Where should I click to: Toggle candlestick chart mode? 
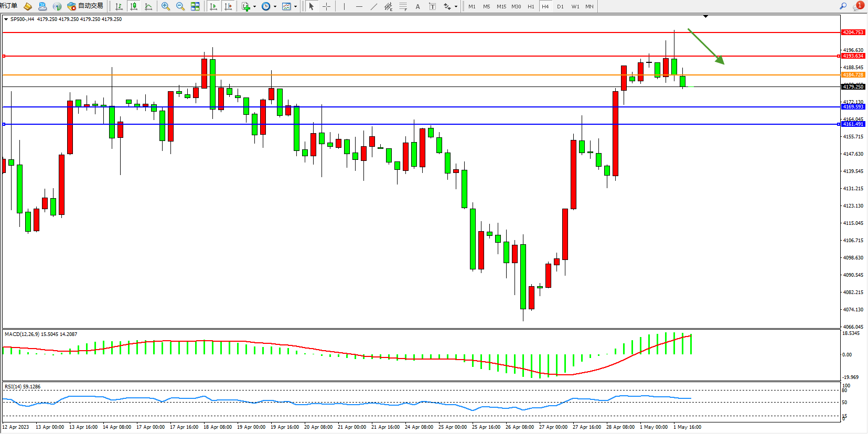[x=134, y=6]
